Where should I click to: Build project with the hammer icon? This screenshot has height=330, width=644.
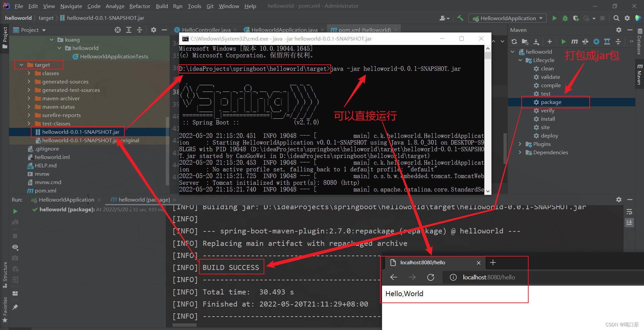[460, 18]
